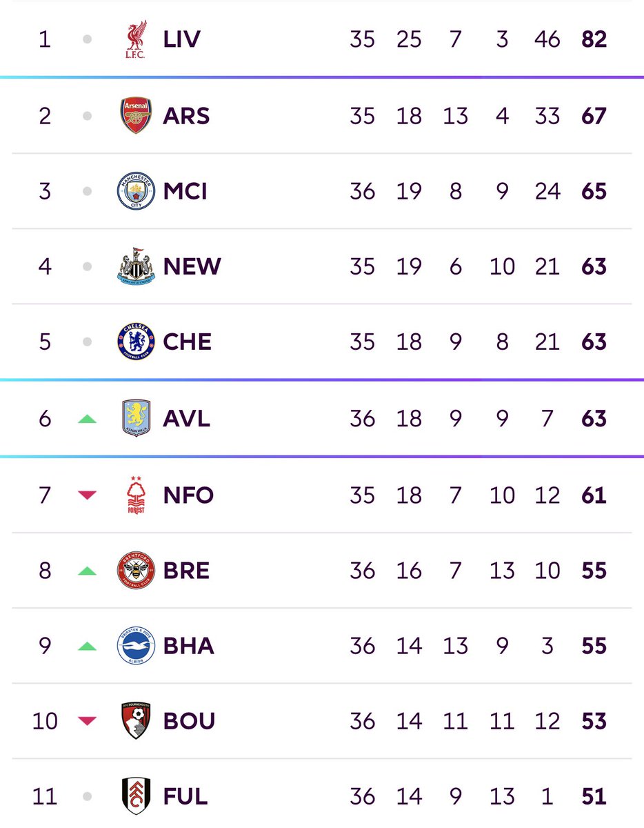This screenshot has height=828, width=644.
Task: Open the LIV team name link
Action: [182, 39]
